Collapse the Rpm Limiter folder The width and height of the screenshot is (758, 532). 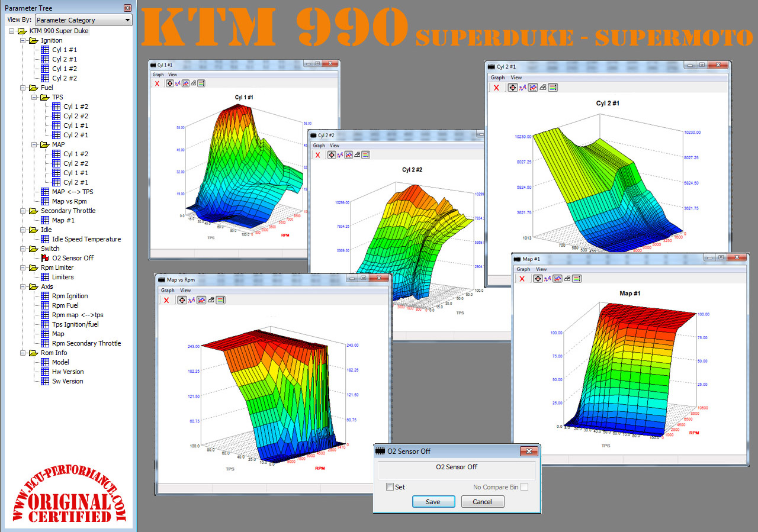(x=23, y=267)
